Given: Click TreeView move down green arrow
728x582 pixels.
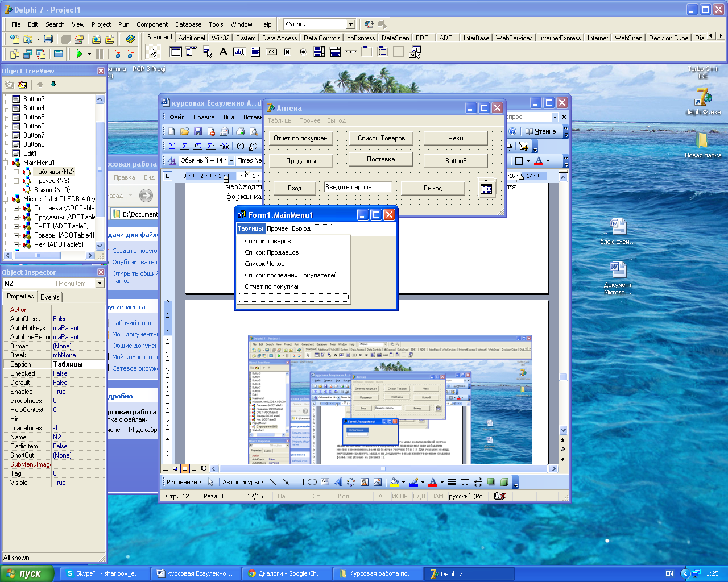Looking at the screenshot, I should [x=53, y=84].
